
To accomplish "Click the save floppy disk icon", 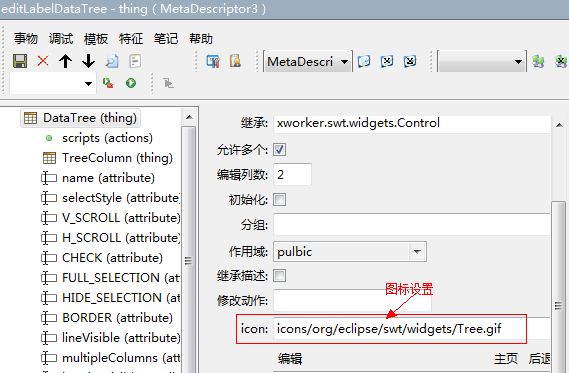I will click(x=20, y=61).
